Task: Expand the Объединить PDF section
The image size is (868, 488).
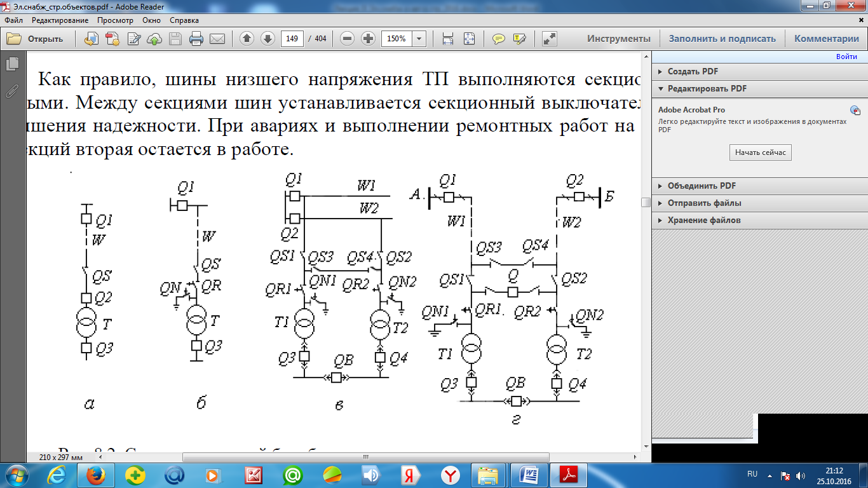Action: pos(760,186)
